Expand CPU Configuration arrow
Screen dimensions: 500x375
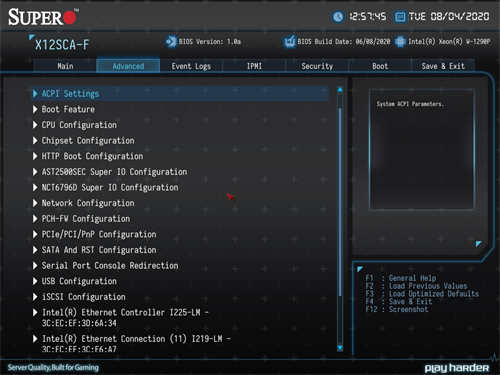tap(35, 125)
